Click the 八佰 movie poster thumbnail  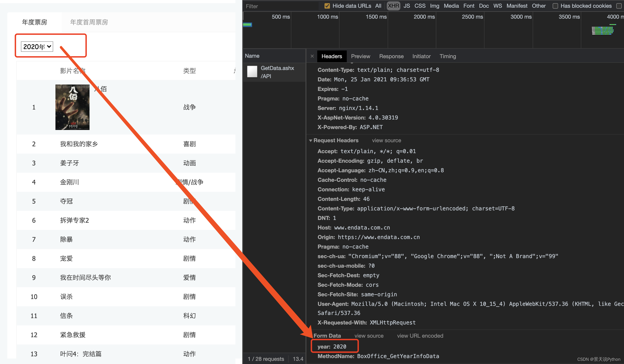[x=72, y=107]
